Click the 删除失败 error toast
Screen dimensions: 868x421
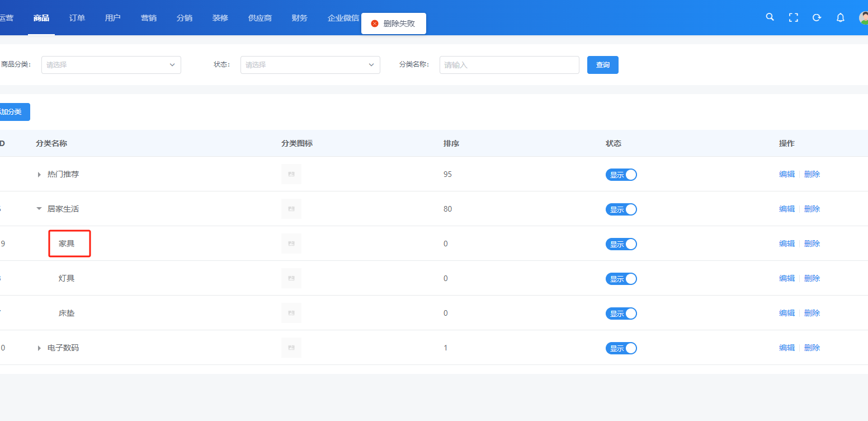pyautogui.click(x=394, y=24)
